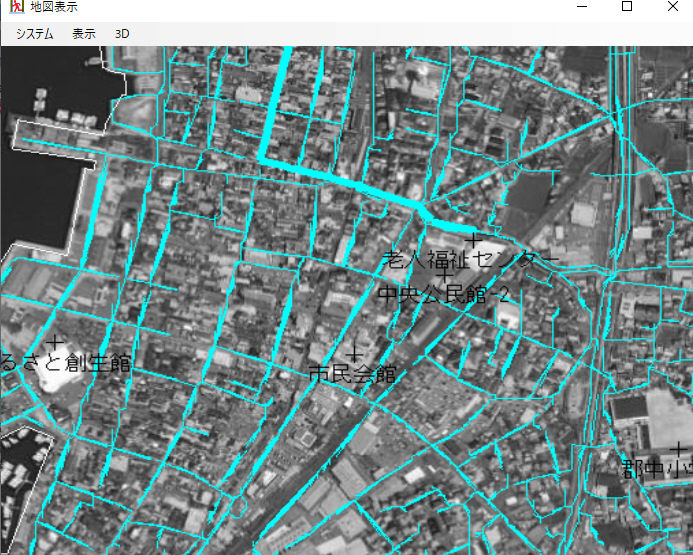Select the 市民会館 text label
This screenshot has width=693, height=555.
352,375
